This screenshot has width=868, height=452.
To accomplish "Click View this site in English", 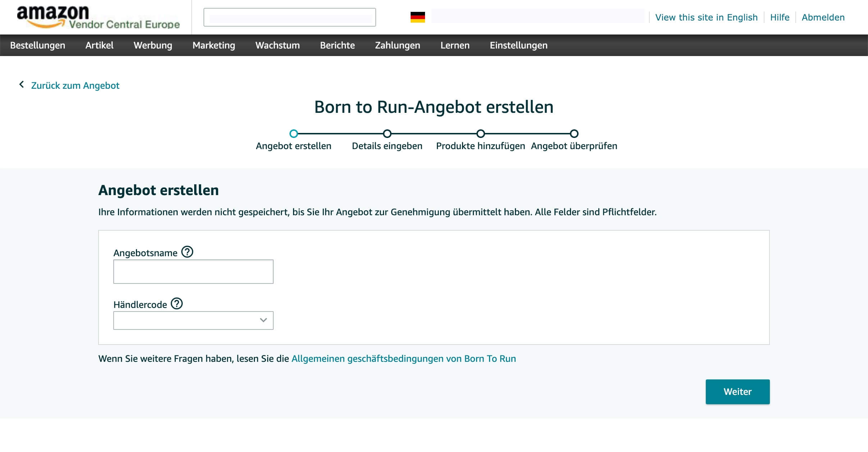I will 706,17.
